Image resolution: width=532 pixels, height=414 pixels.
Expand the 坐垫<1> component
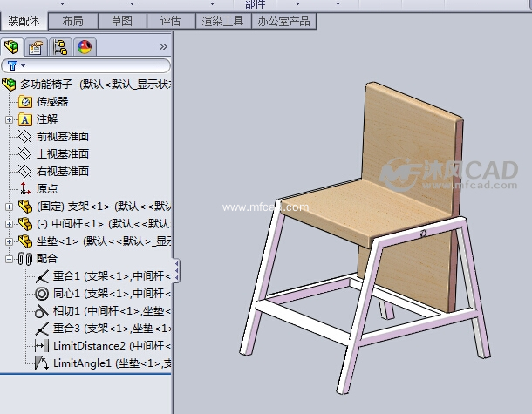click(10, 241)
